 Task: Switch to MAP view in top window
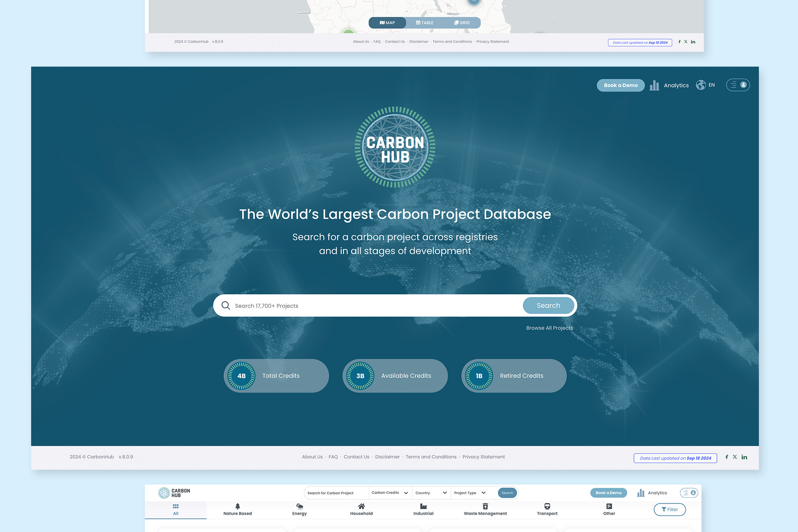(x=387, y=23)
